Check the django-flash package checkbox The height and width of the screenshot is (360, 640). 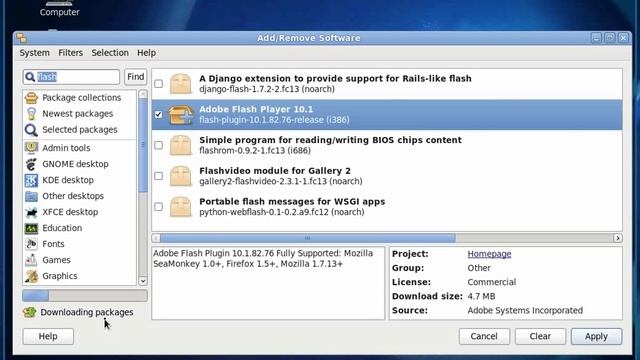click(158, 84)
